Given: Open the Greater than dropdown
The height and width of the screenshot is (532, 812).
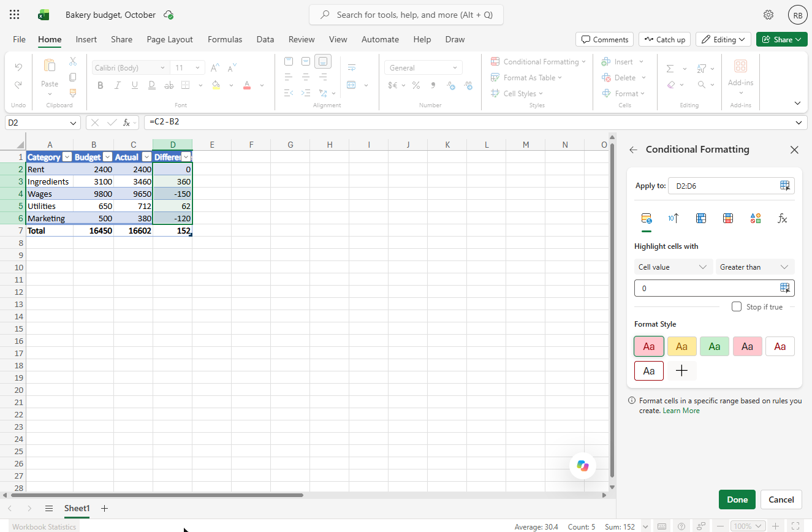Looking at the screenshot, I should coord(755,267).
